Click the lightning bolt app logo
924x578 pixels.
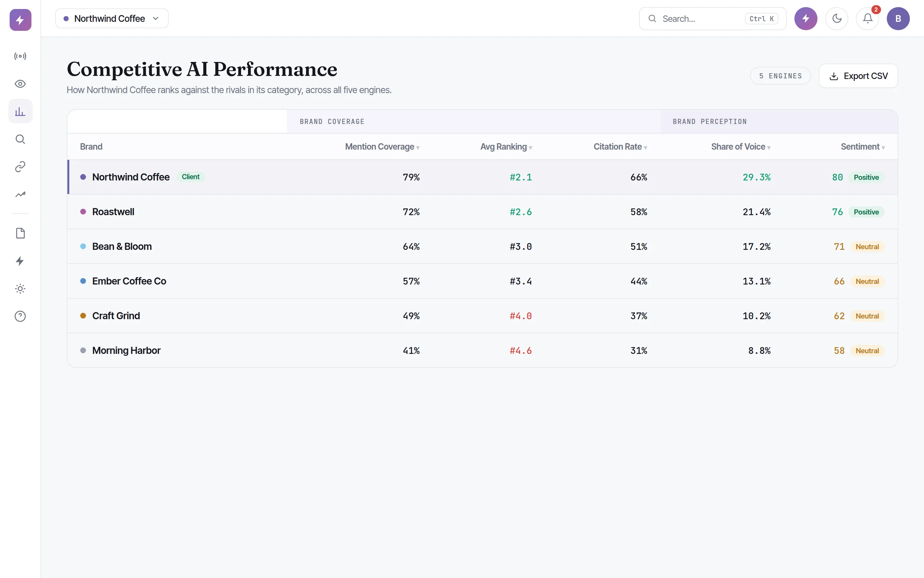[x=20, y=20]
